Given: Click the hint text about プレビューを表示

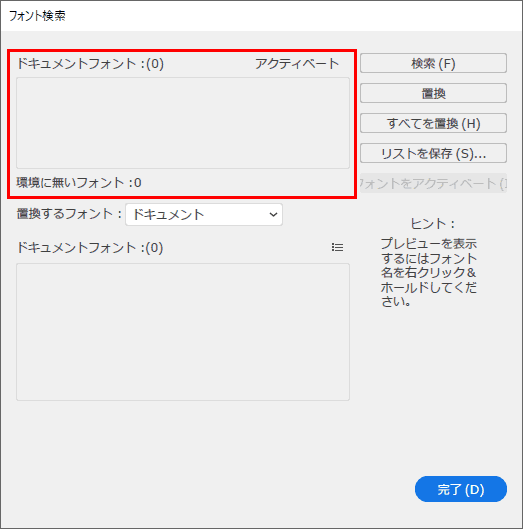Looking at the screenshot, I should coord(429,272).
